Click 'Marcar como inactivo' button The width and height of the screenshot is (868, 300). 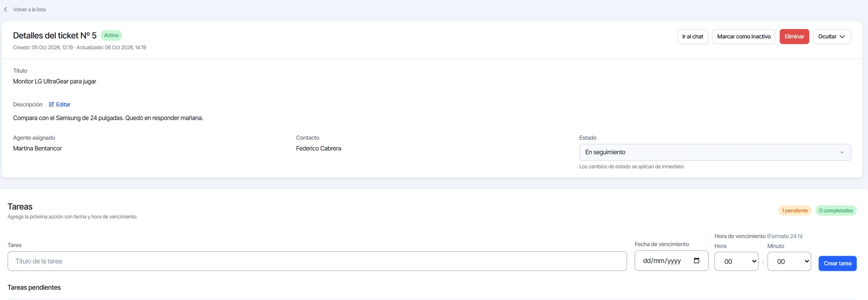(x=744, y=37)
